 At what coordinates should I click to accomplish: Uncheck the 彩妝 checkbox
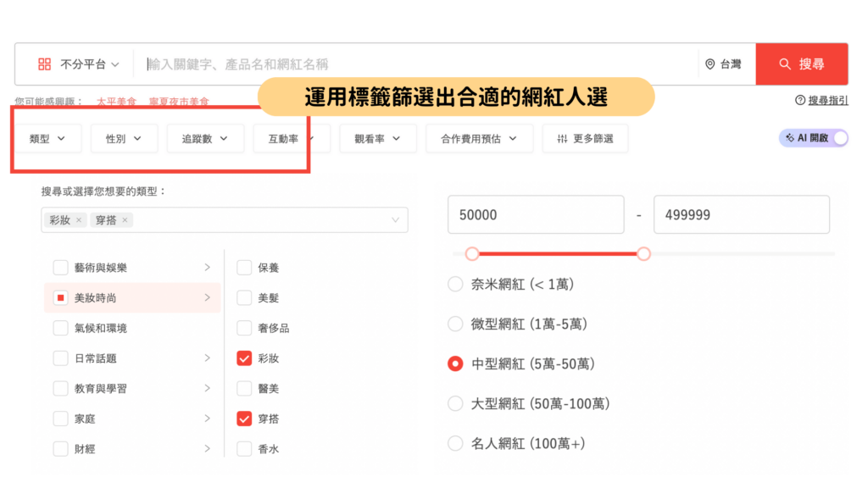(x=244, y=358)
